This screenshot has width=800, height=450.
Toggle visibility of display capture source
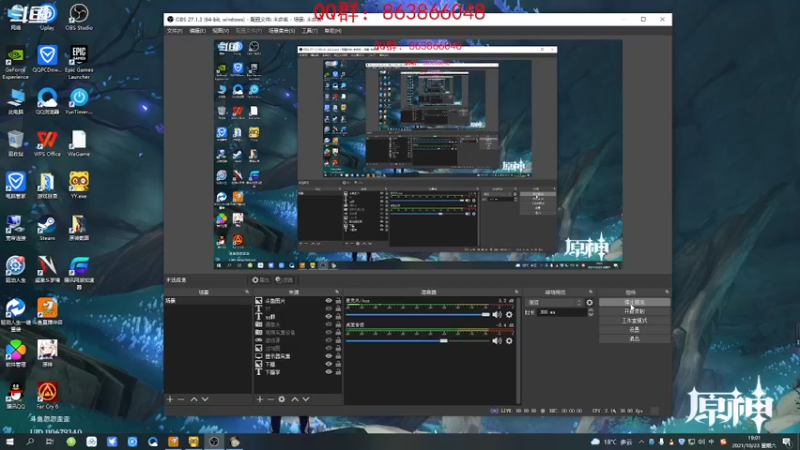[x=329, y=356]
